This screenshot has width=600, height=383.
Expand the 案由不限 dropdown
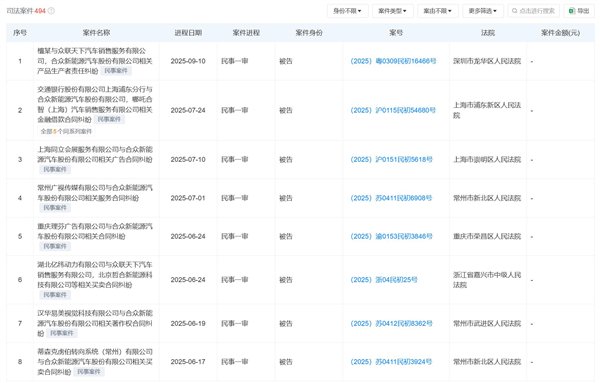[438, 11]
